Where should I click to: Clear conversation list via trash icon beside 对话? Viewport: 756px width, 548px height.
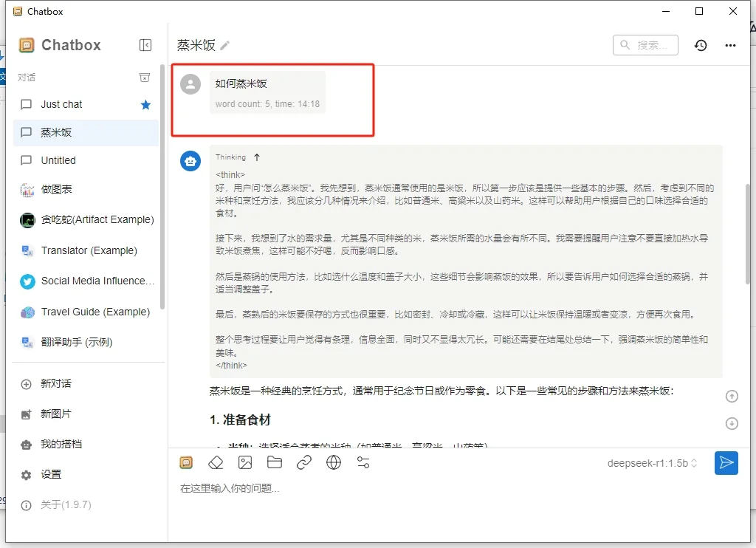click(x=145, y=77)
